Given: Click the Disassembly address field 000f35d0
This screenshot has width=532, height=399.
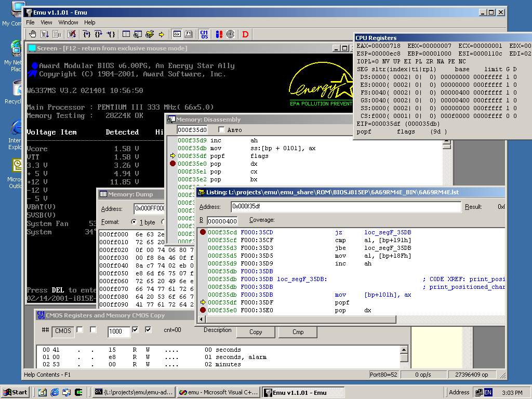Looking at the screenshot, I should click(192, 129).
